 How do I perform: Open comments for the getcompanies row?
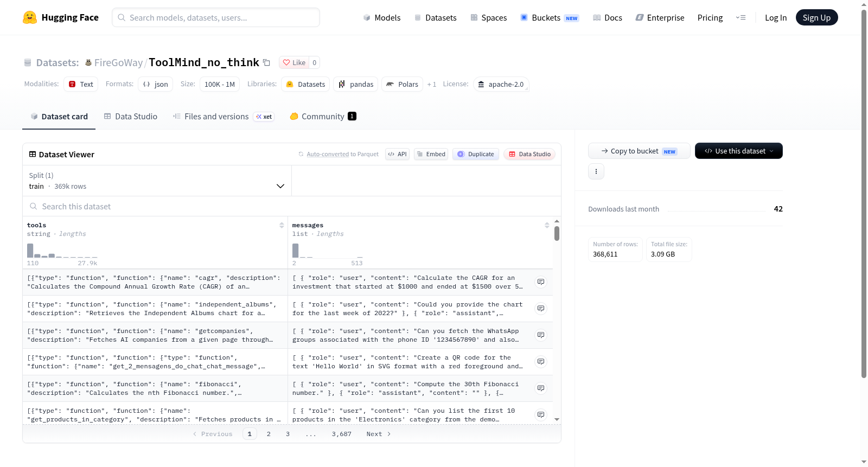pyautogui.click(x=541, y=335)
